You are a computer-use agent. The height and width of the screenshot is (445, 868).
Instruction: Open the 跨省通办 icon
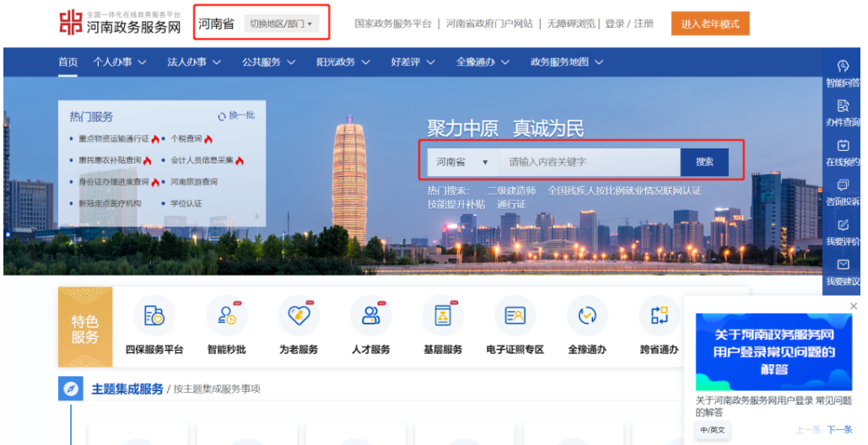pos(659,316)
